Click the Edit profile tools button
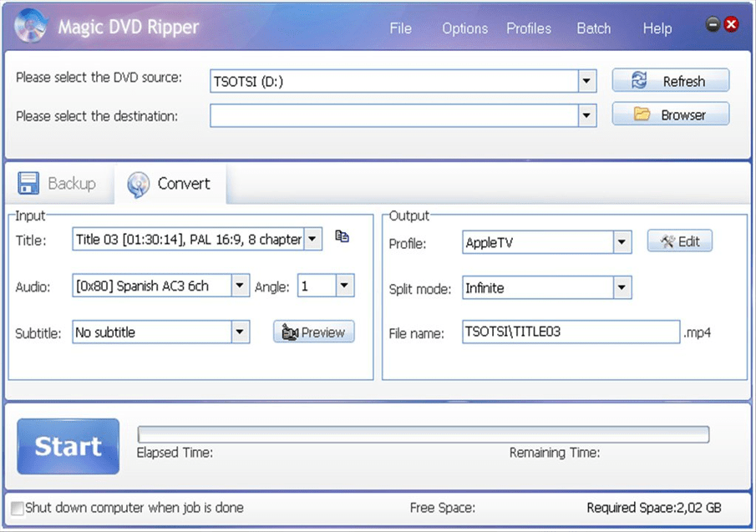This screenshot has width=756, height=532. pyautogui.click(x=679, y=242)
